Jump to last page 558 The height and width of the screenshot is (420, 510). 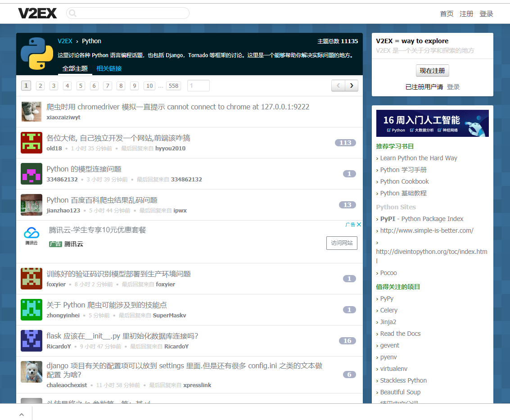tap(174, 86)
